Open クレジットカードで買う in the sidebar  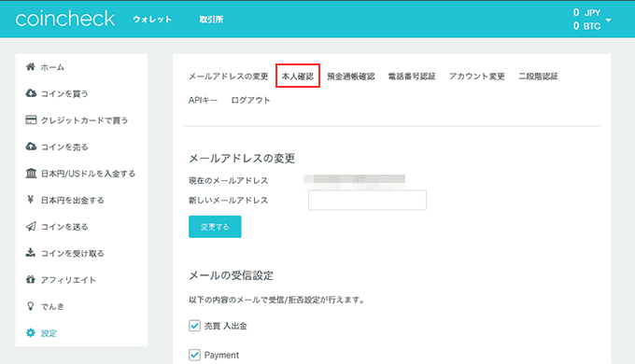[x=84, y=120]
